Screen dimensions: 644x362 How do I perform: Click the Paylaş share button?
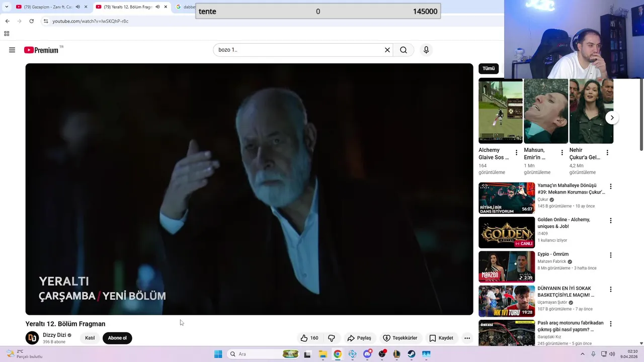(359, 338)
